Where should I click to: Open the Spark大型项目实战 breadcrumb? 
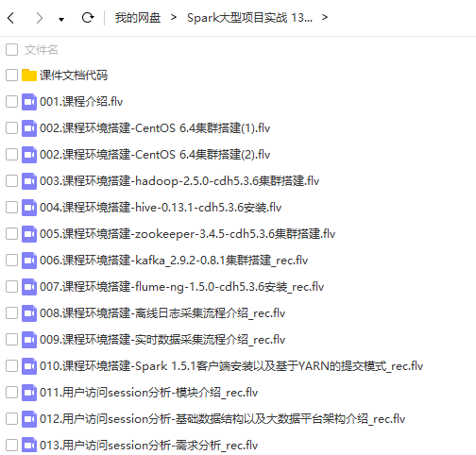pos(249,18)
